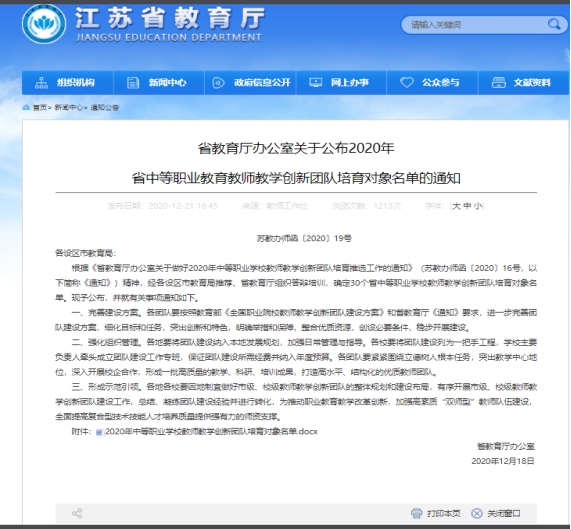The image size is (571, 529).
Task: Click 关闭窗口 to close the window
Action: point(504,513)
